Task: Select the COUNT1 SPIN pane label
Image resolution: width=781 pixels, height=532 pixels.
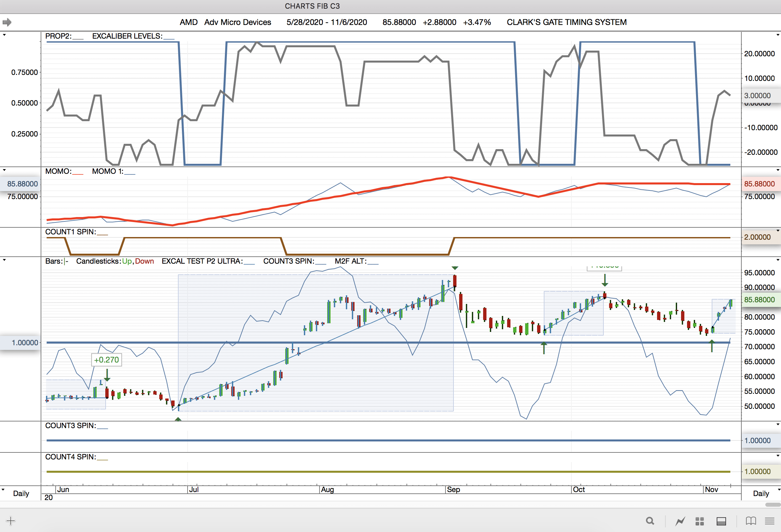Action: (x=71, y=232)
